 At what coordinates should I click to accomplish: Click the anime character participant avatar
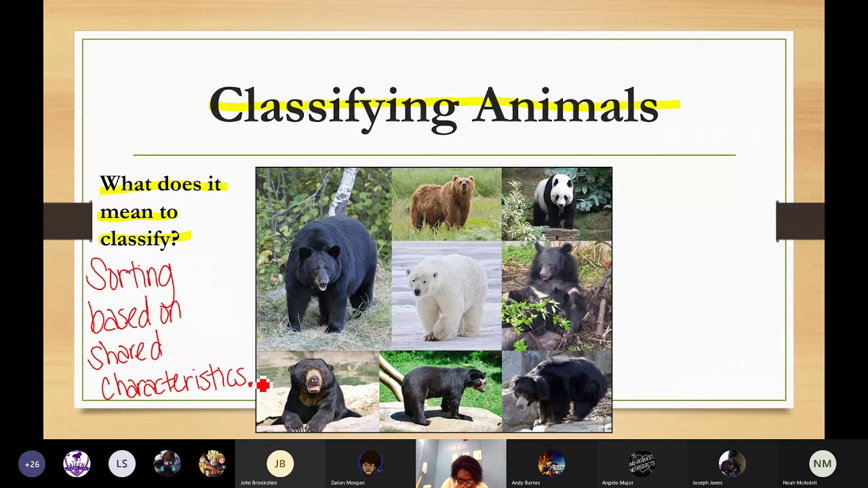(212, 464)
